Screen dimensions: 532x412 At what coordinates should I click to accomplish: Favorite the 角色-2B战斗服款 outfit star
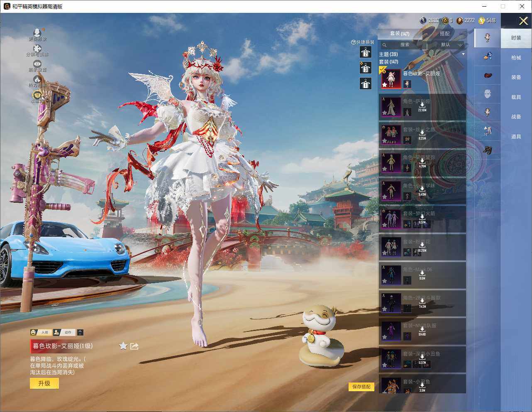click(385, 309)
